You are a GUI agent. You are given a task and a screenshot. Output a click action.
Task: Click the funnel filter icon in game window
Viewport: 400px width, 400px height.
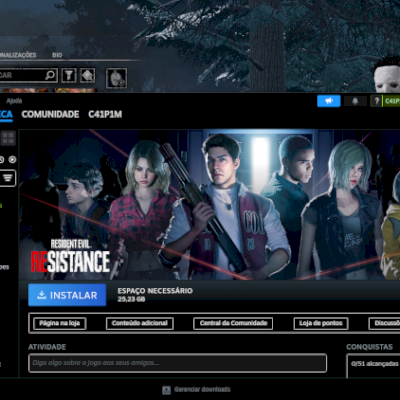coord(69,76)
